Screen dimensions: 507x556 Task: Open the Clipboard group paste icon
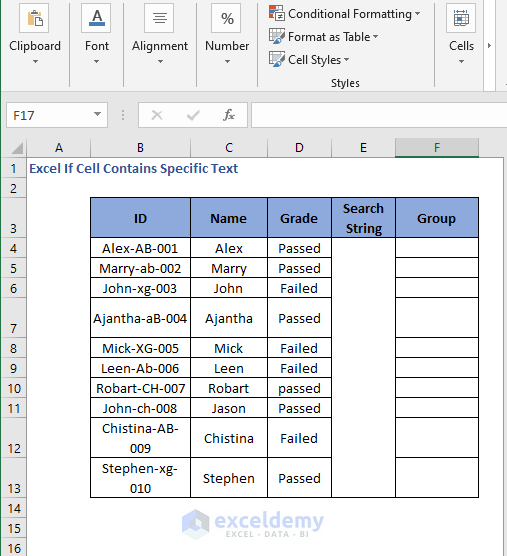click(34, 18)
